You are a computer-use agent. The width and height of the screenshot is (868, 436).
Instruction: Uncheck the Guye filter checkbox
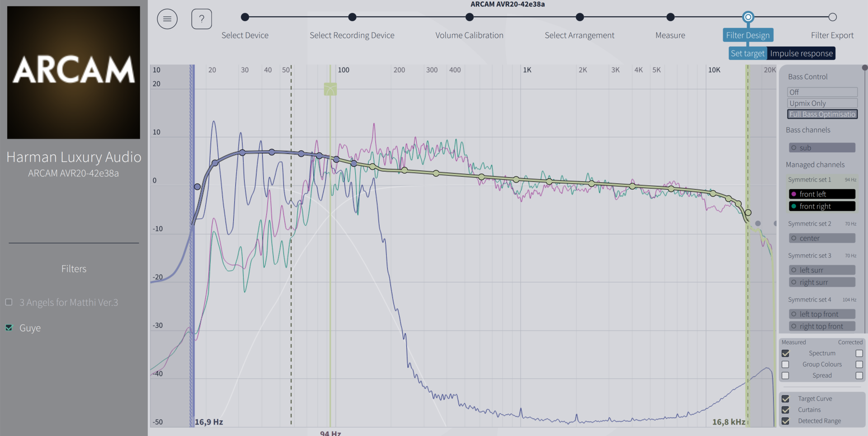coord(9,327)
